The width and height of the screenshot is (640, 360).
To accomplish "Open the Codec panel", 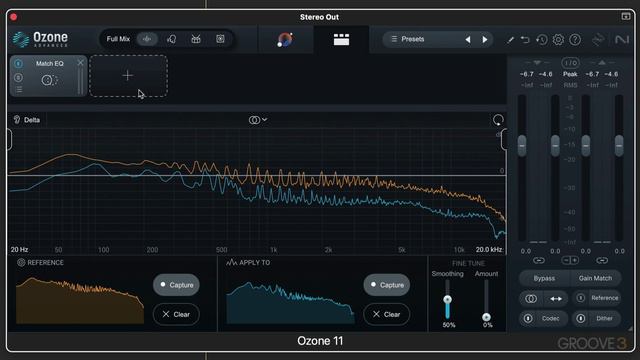I will (x=551, y=318).
